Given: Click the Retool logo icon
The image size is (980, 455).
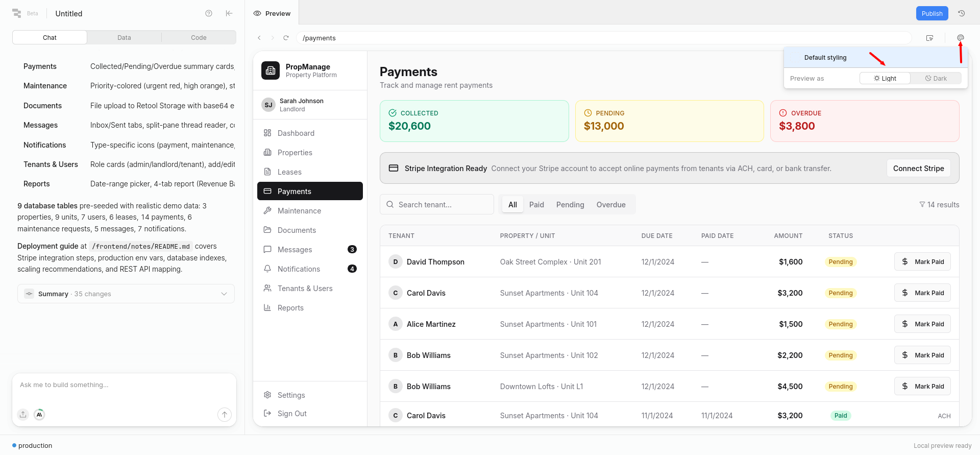Looking at the screenshot, I should (17, 13).
